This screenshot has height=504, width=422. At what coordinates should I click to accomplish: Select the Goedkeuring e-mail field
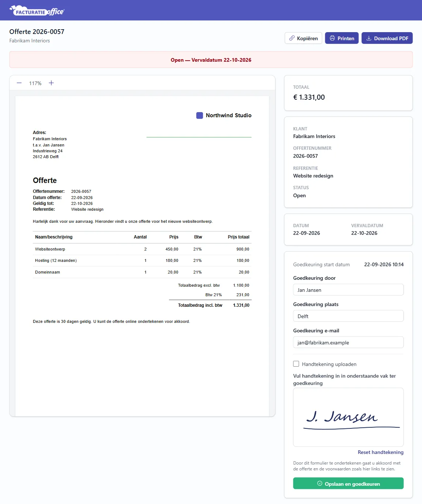click(x=348, y=342)
